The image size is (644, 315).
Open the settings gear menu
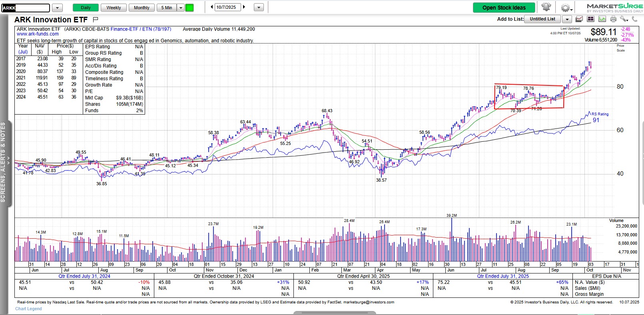[x=565, y=8]
